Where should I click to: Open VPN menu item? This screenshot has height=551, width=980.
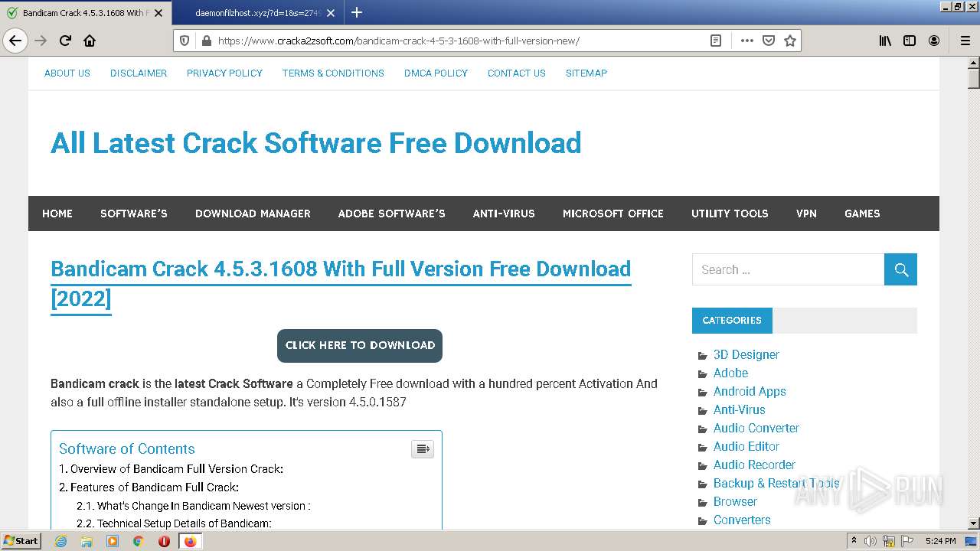(x=806, y=214)
